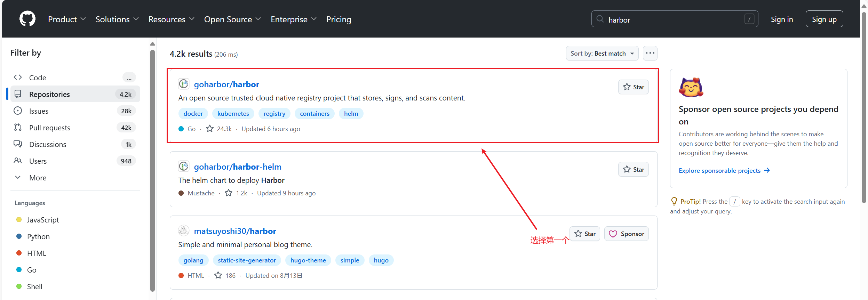The height and width of the screenshot is (300, 868).
Task: Expand the Solutions menu
Action: pyautogui.click(x=117, y=19)
